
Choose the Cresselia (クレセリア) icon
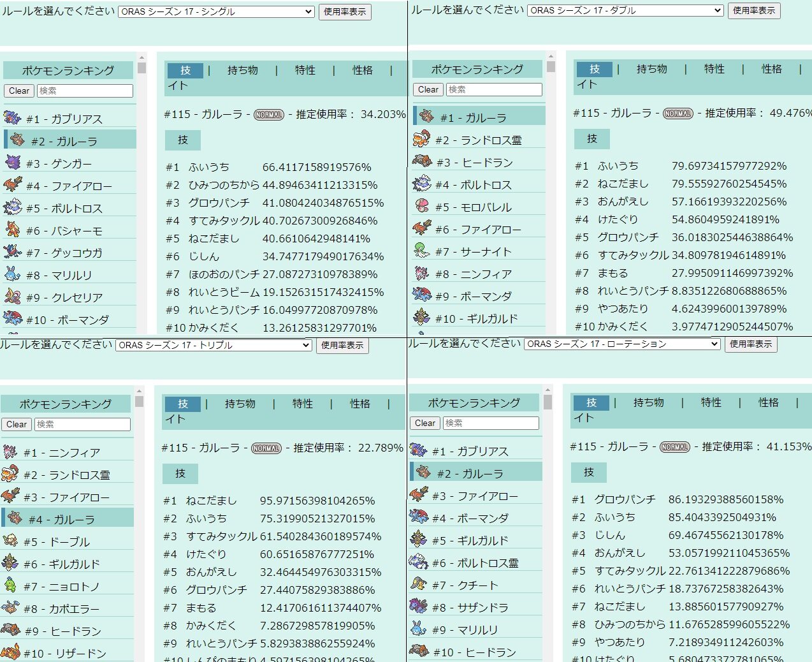tap(12, 297)
